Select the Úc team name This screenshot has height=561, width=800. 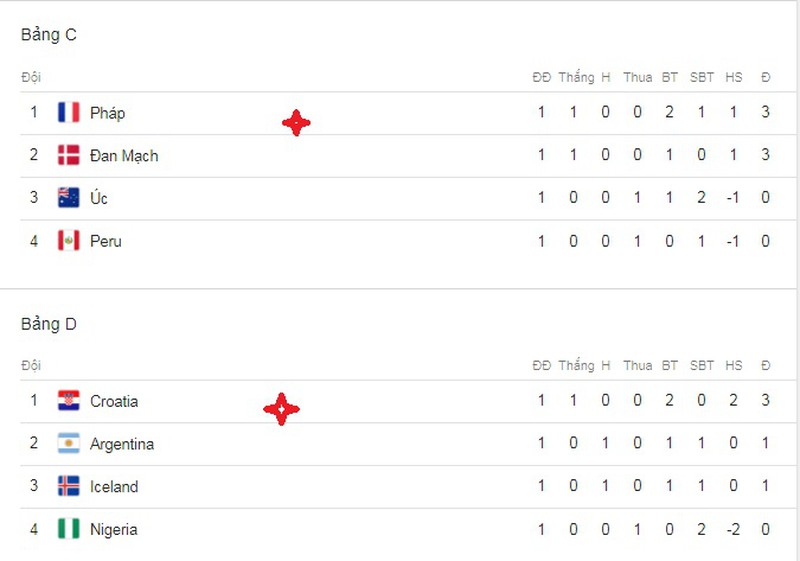click(99, 198)
